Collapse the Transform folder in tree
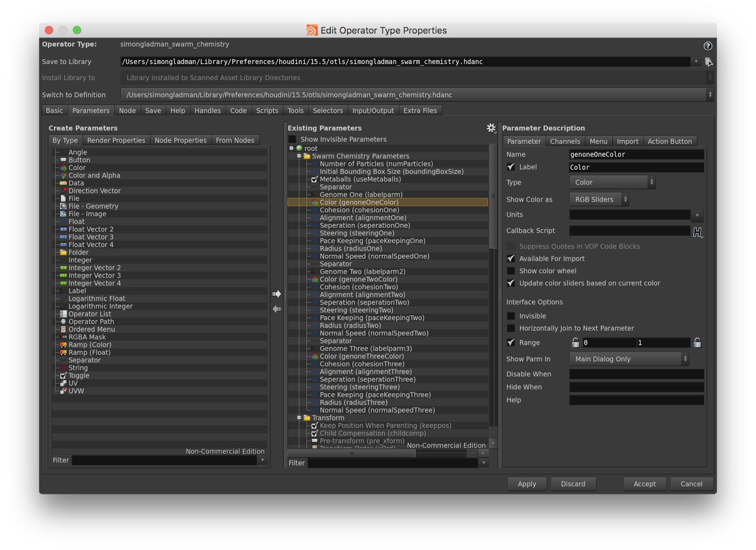Image resolution: width=756 pixels, height=550 pixels. (x=299, y=418)
